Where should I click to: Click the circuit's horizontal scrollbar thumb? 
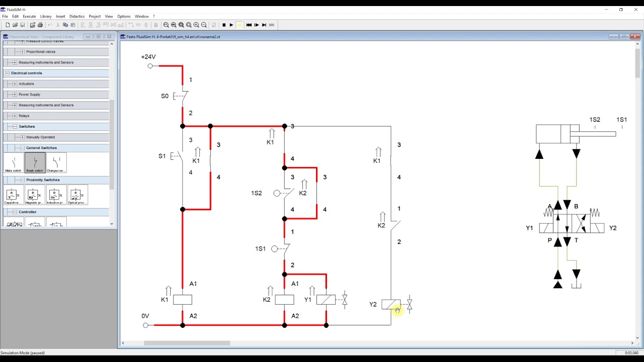click(x=187, y=343)
